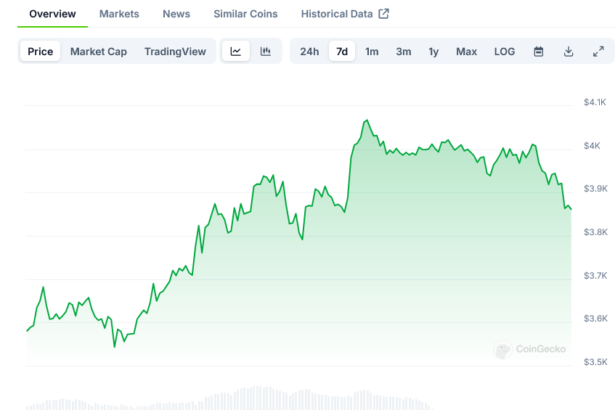Select the Price chart option
Screen dimensions: 615x410
41,51
